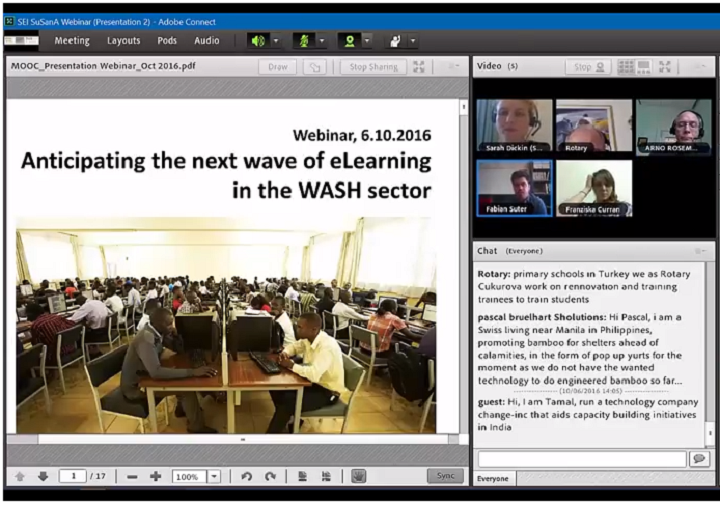This screenshot has width=720, height=506.
Task: Zoom in with the plus icon
Action: (x=155, y=477)
